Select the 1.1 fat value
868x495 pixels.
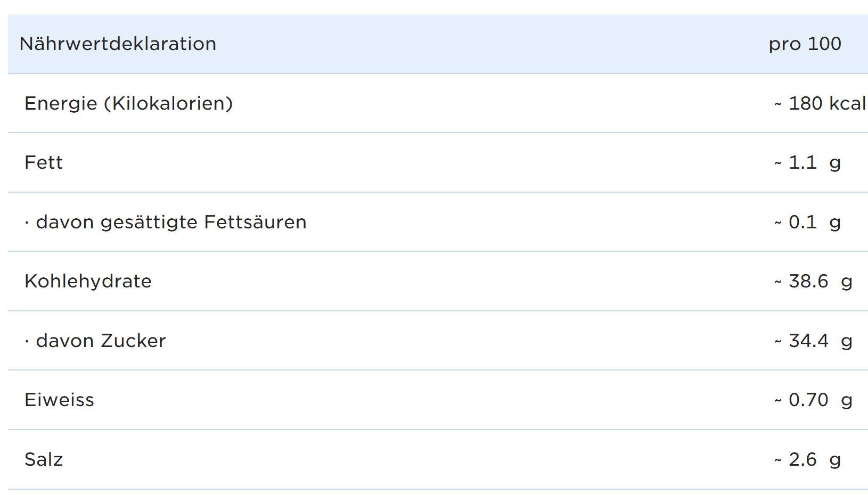click(803, 162)
